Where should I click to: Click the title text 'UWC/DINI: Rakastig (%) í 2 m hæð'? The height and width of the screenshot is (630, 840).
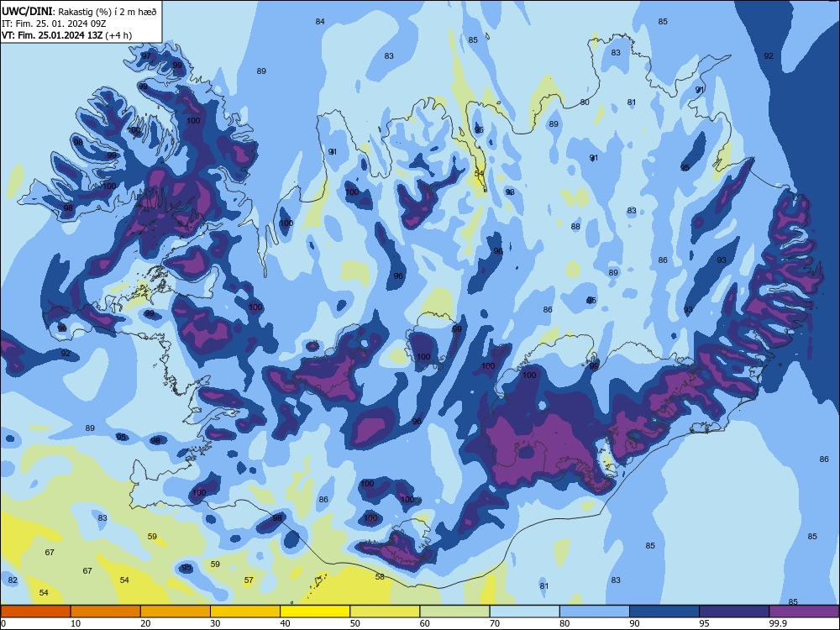79,12
